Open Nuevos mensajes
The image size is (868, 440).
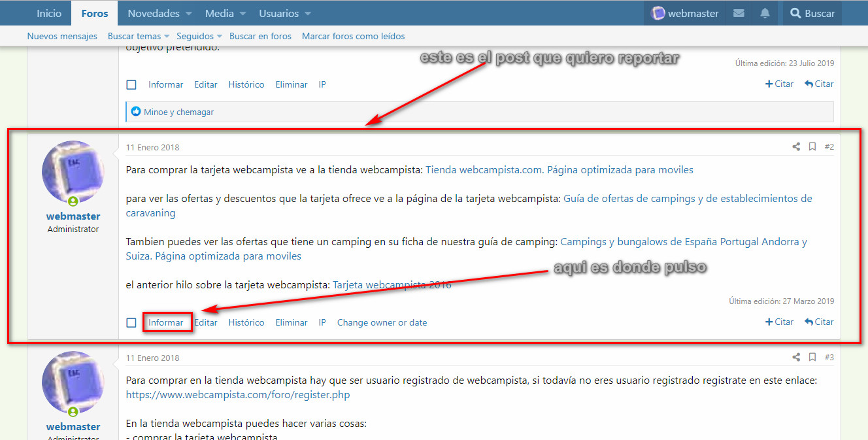pyautogui.click(x=62, y=36)
